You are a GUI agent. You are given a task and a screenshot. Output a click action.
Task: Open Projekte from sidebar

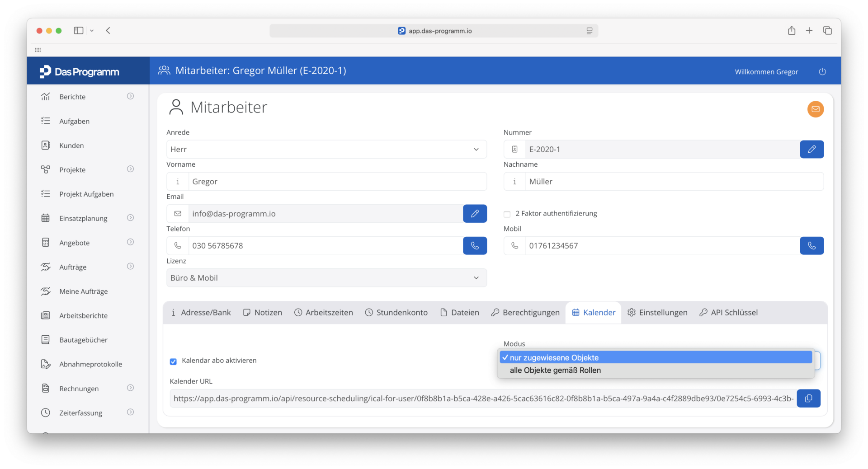pos(72,170)
